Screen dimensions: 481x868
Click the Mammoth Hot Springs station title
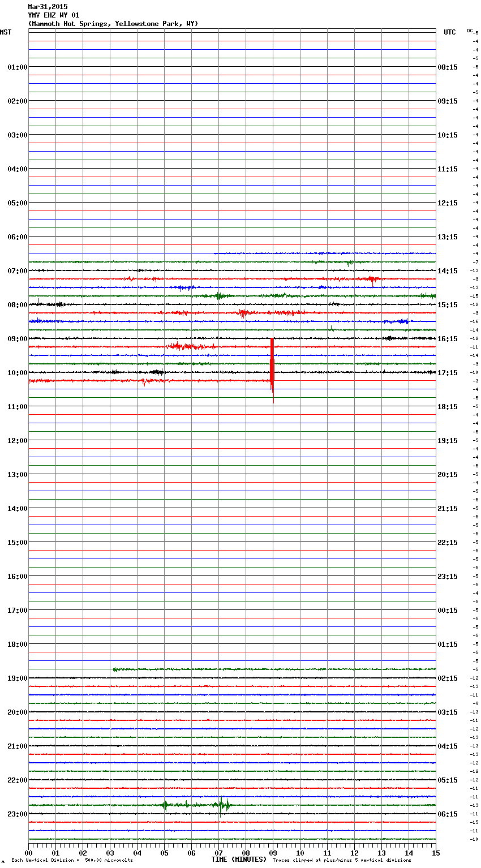point(113,24)
